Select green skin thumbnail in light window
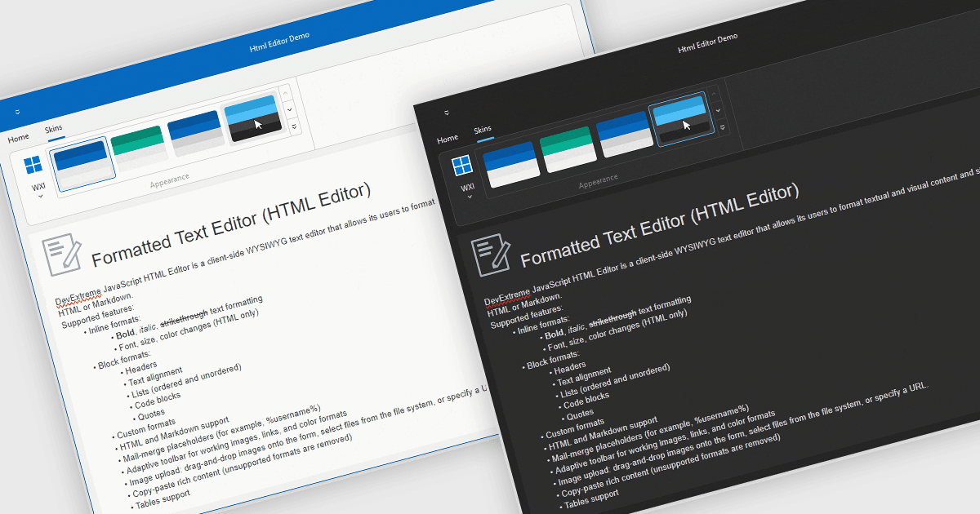Image resolution: width=980 pixels, height=514 pixels. click(x=138, y=149)
